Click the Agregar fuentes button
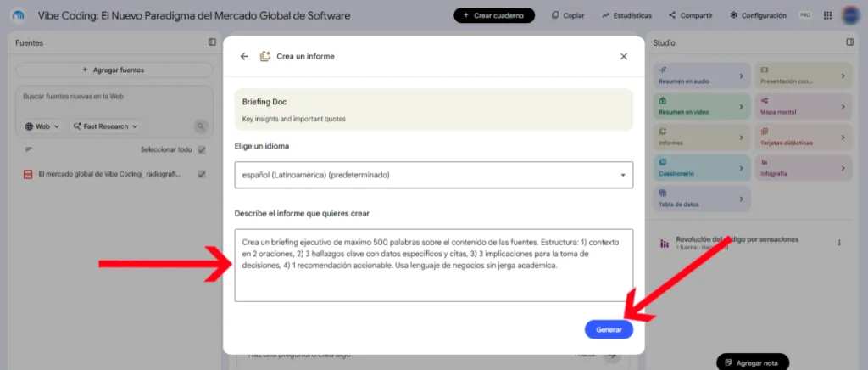 [x=114, y=70]
